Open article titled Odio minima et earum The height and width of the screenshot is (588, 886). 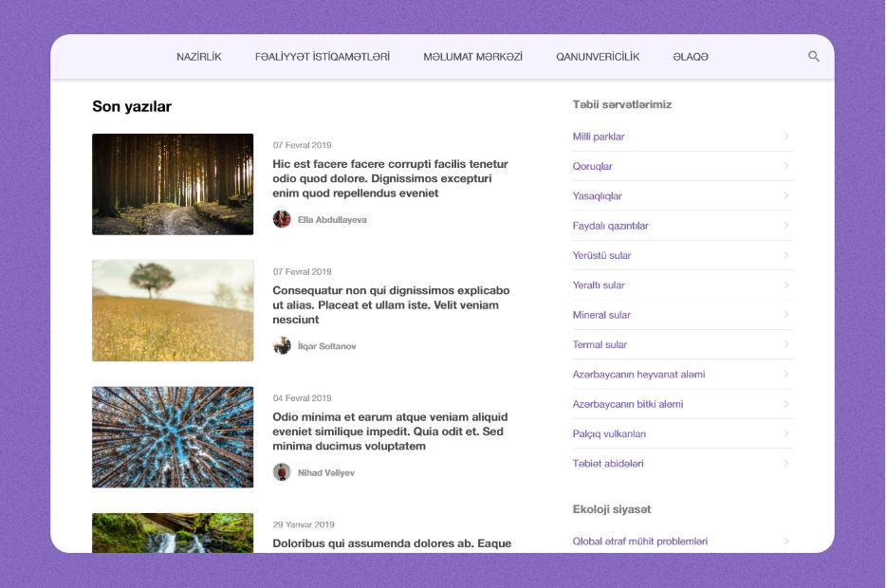390,432
